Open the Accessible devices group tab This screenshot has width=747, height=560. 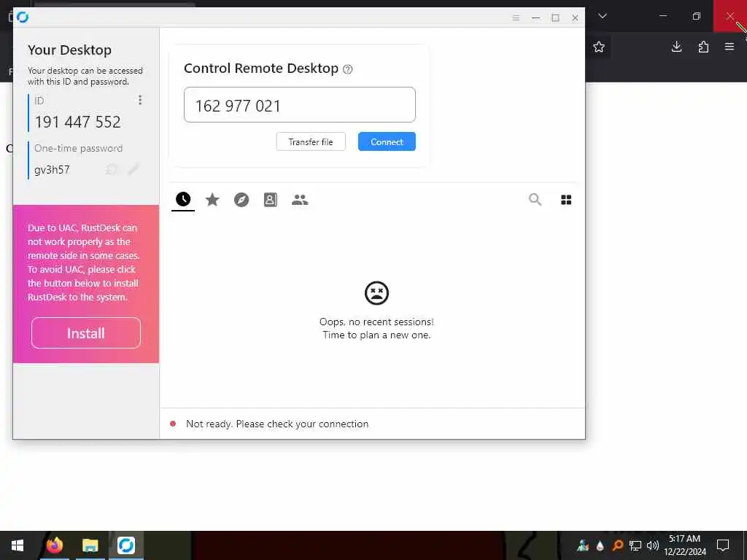(x=300, y=200)
